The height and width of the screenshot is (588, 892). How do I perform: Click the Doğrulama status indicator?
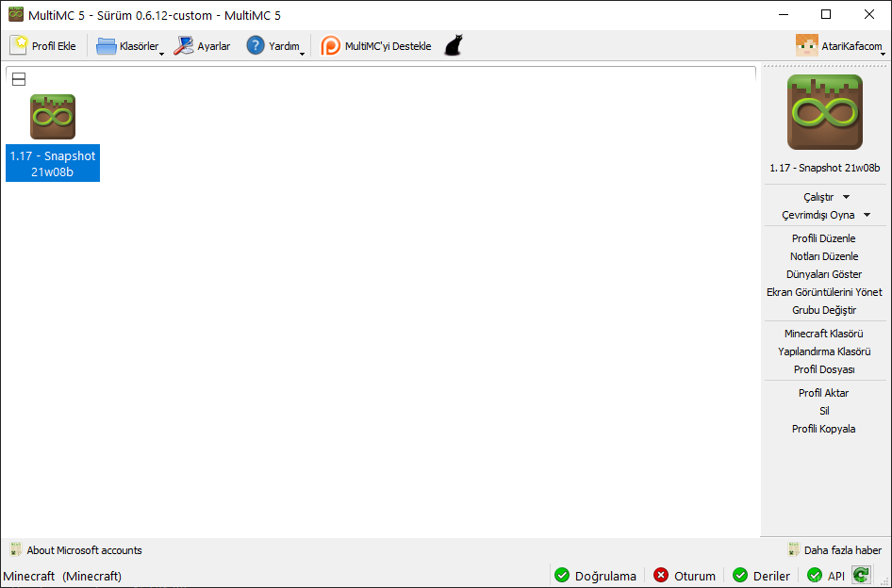click(x=595, y=576)
